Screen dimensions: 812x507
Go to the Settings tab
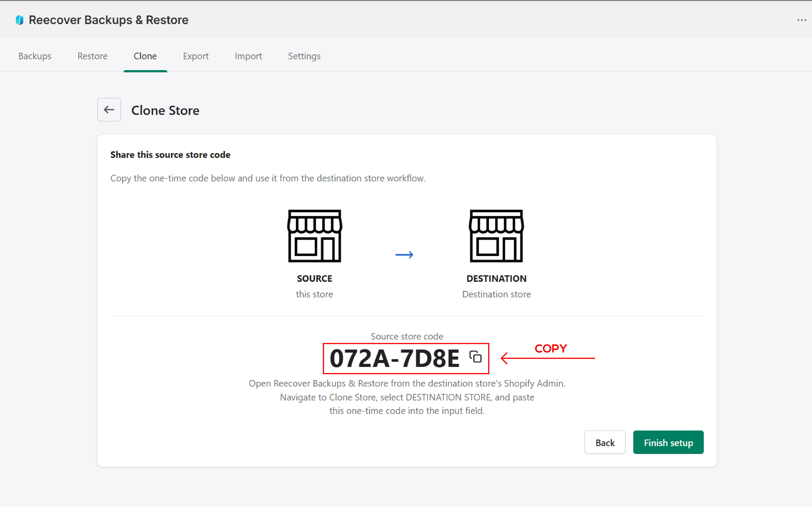click(x=304, y=56)
